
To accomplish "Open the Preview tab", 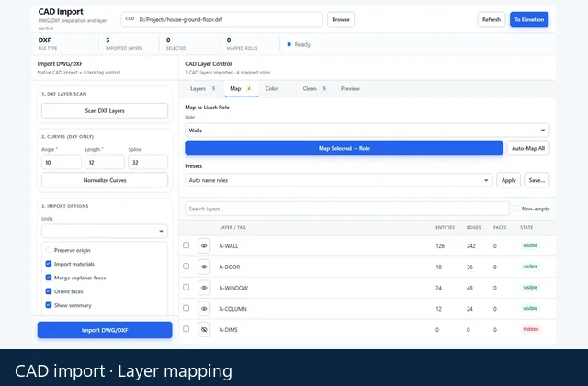I will 350,89.
